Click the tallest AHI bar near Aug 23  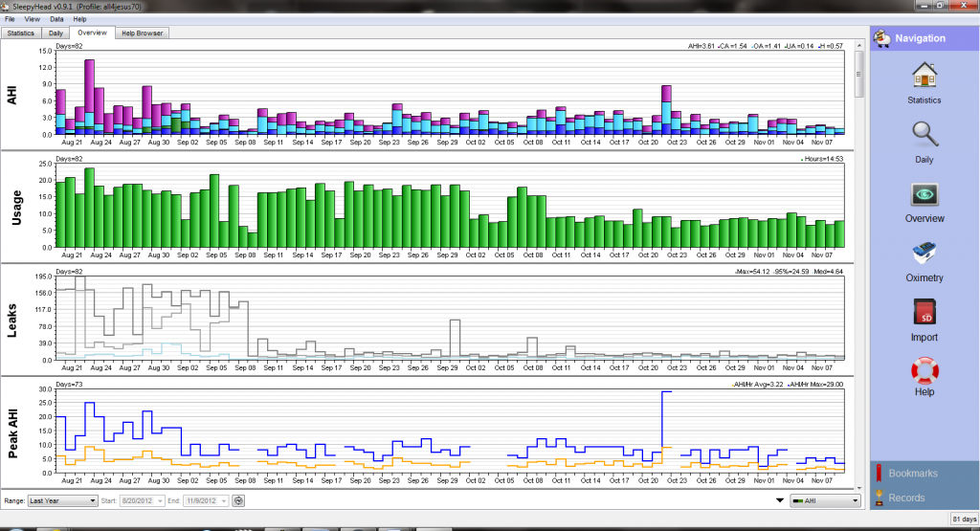coord(89,97)
